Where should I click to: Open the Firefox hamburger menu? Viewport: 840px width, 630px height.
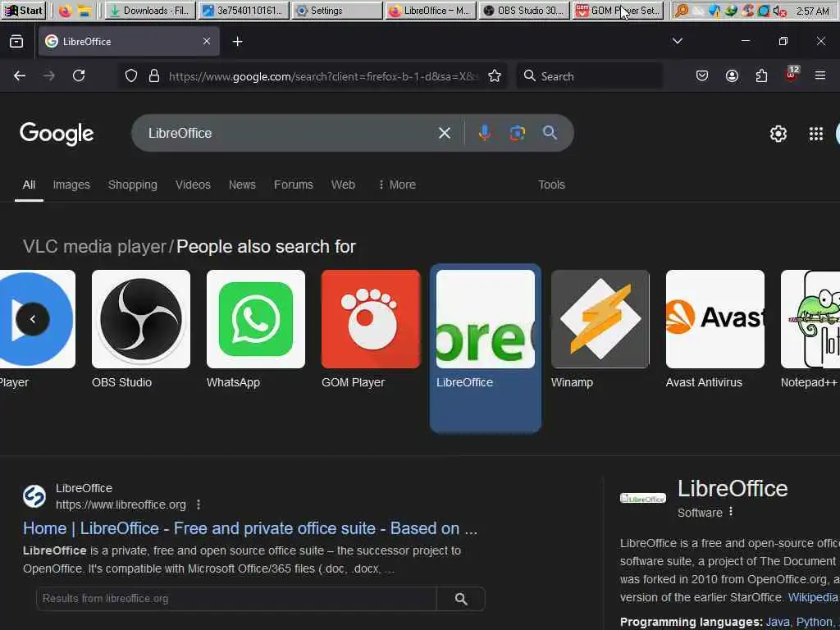(820, 75)
